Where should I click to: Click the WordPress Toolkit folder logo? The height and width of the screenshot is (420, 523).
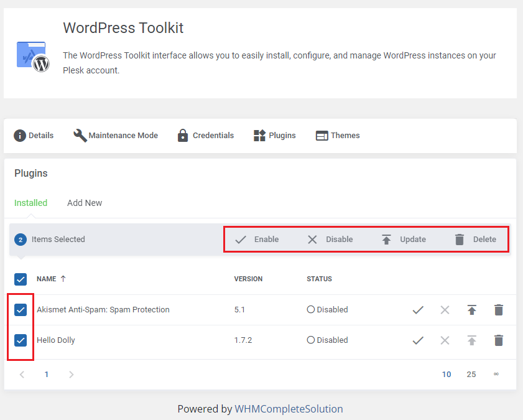coord(33,57)
